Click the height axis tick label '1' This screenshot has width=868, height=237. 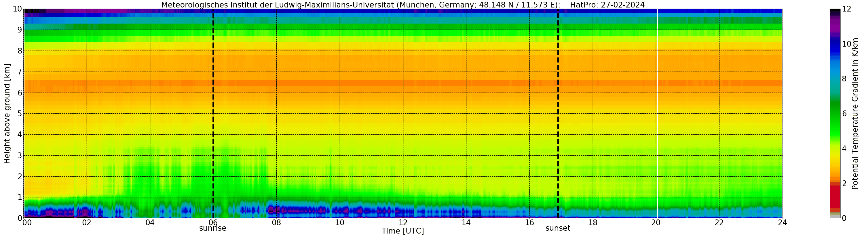[20, 197]
